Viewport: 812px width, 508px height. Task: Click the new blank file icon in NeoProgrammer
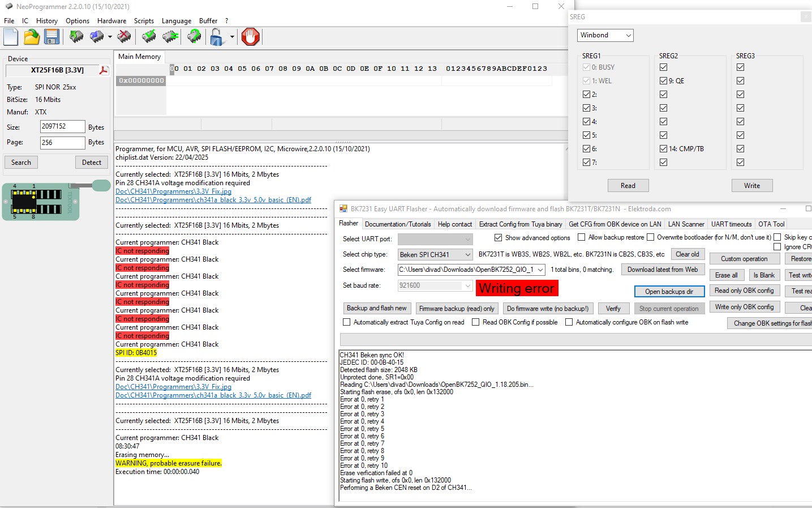pyautogui.click(x=11, y=37)
